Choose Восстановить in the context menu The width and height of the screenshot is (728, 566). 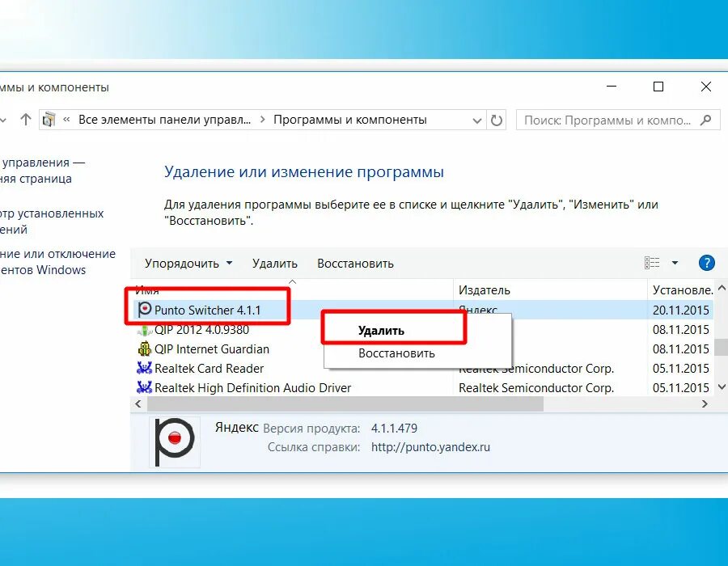click(x=396, y=353)
